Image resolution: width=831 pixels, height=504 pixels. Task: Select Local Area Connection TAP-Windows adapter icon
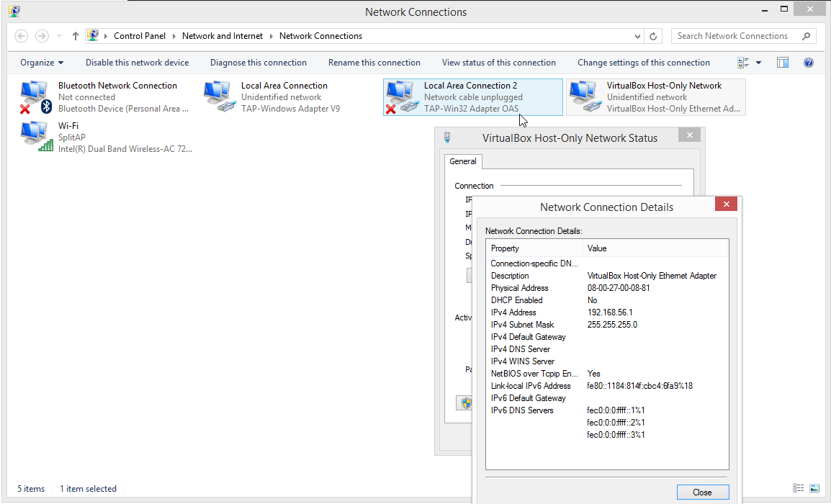[219, 97]
